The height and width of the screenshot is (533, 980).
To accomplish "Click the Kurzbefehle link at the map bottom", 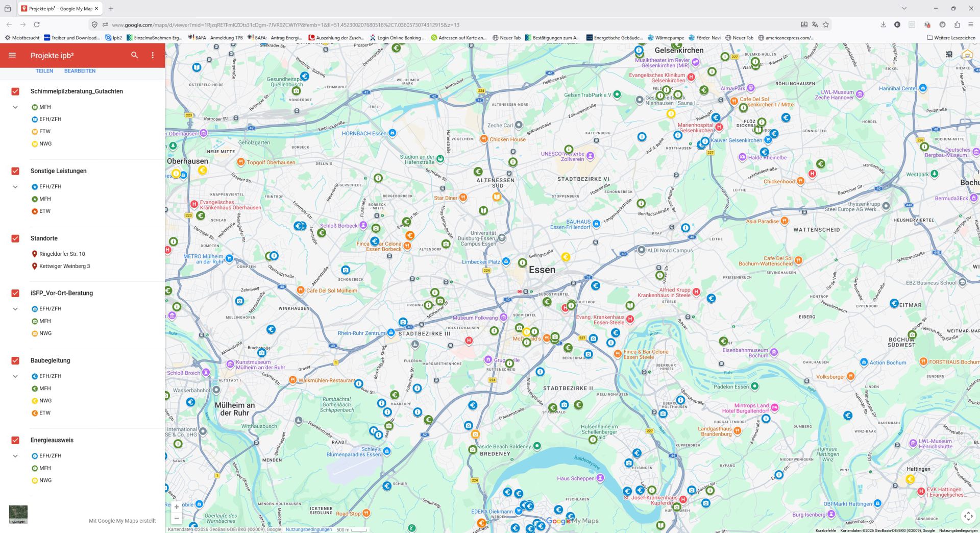I will pos(825,530).
